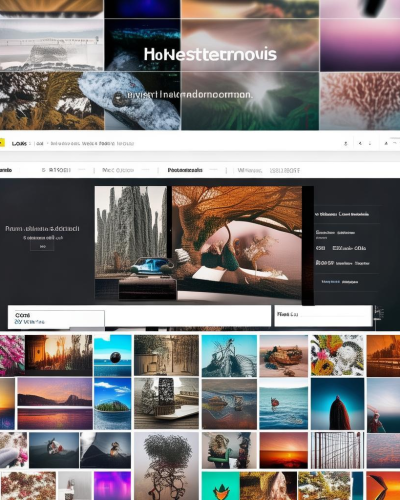Open the black sphere over ocean thumbnail

tap(113, 356)
